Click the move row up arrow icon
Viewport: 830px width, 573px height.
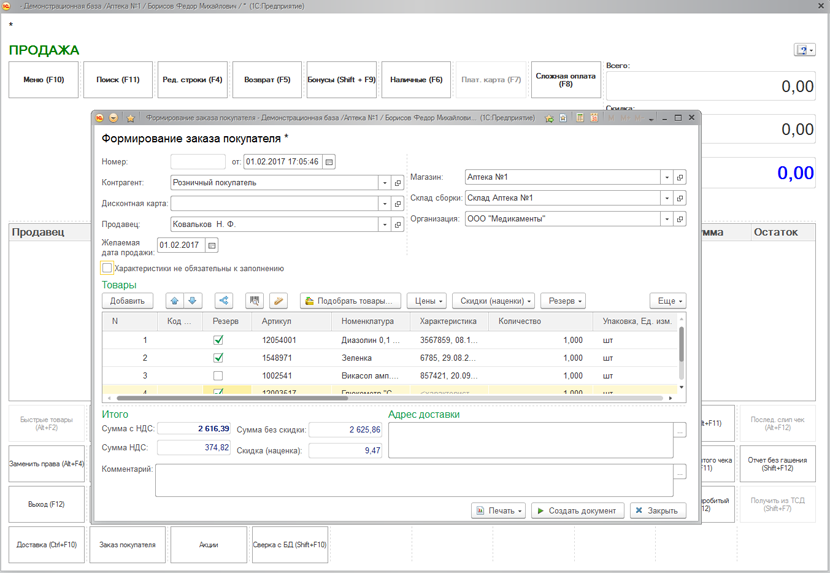(175, 301)
